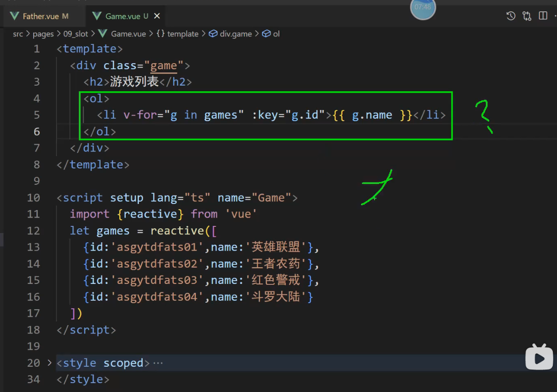
Task: Expand the folded style scoped block
Action: (x=50, y=363)
